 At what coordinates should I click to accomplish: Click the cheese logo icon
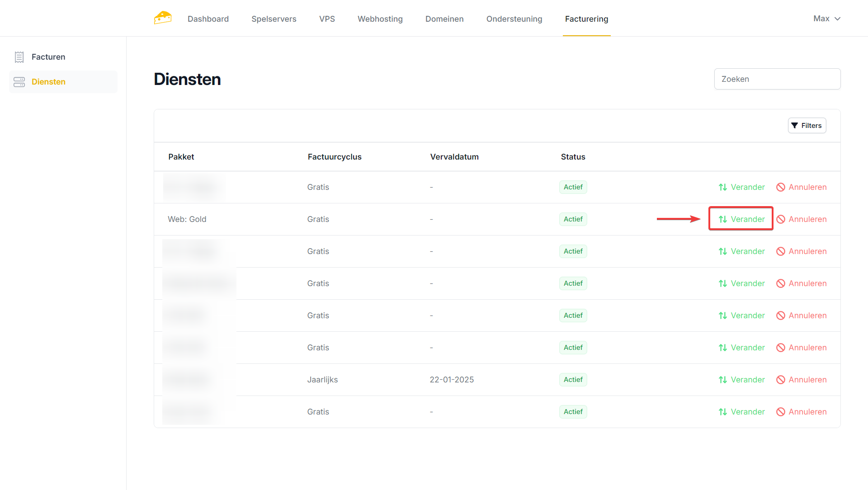(x=163, y=18)
